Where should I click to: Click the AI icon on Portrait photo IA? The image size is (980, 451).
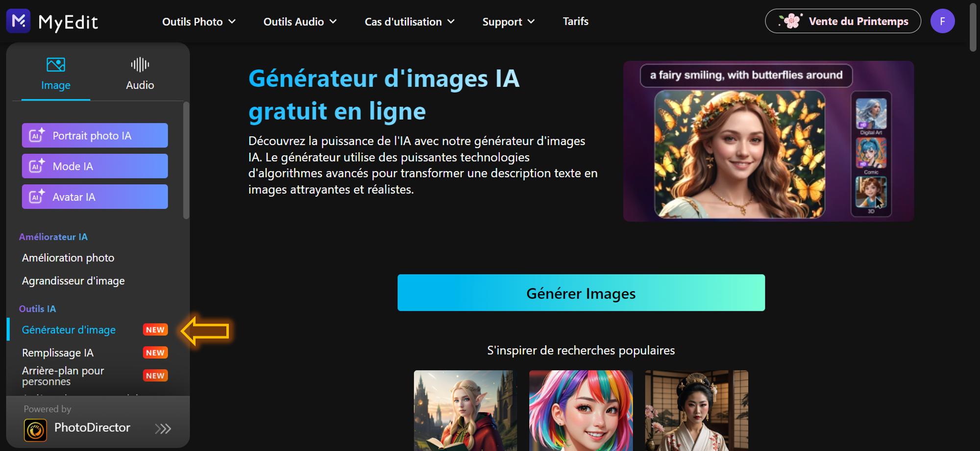[x=36, y=135]
